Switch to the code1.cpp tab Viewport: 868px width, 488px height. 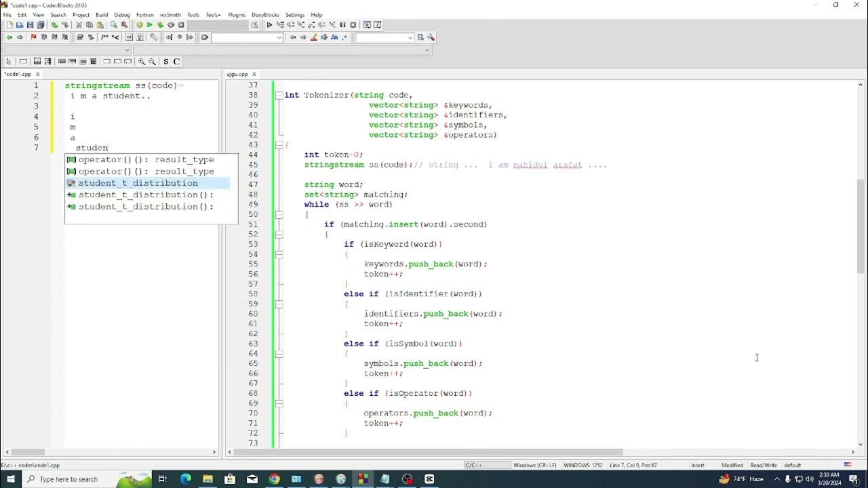[18, 74]
